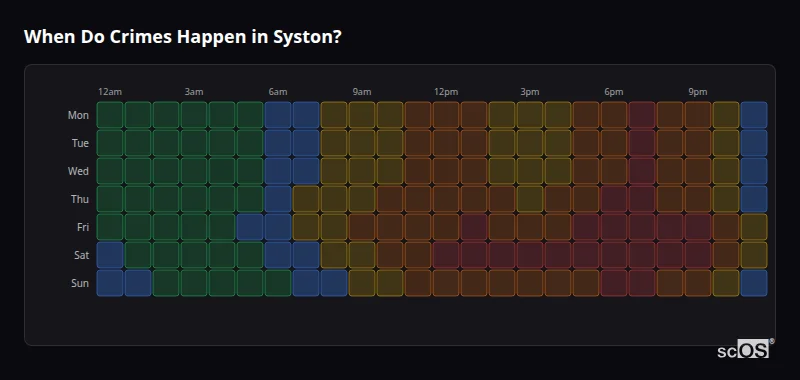Select the Saturday 12am blue cell

110,255
